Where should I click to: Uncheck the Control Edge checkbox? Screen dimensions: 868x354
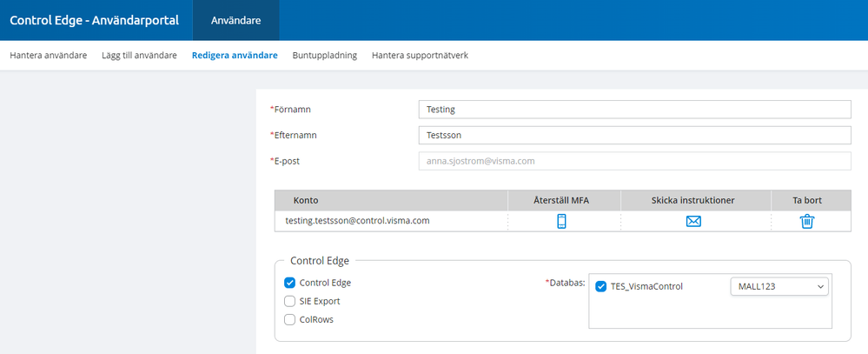click(290, 283)
